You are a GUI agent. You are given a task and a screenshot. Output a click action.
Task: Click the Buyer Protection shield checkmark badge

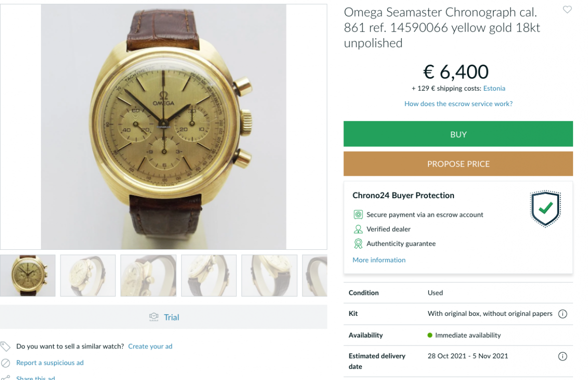(545, 209)
